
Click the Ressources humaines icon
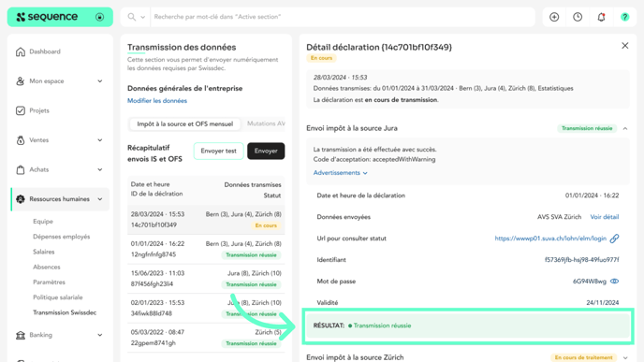click(21, 199)
